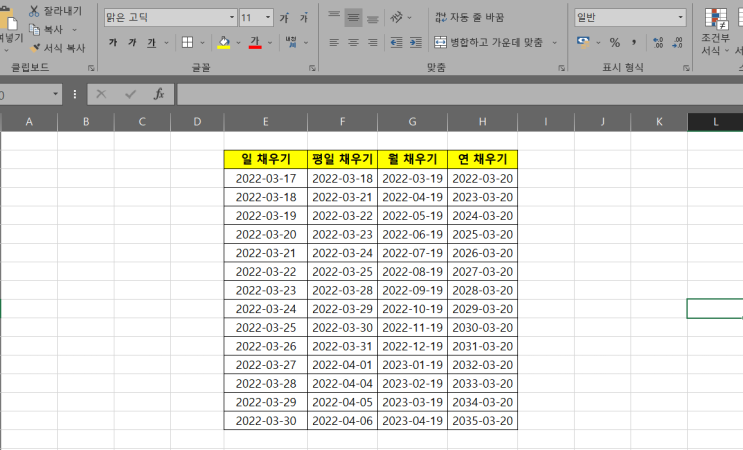The height and width of the screenshot is (450, 743).
Task: Apply yellow fill color bucket
Action: [224, 43]
